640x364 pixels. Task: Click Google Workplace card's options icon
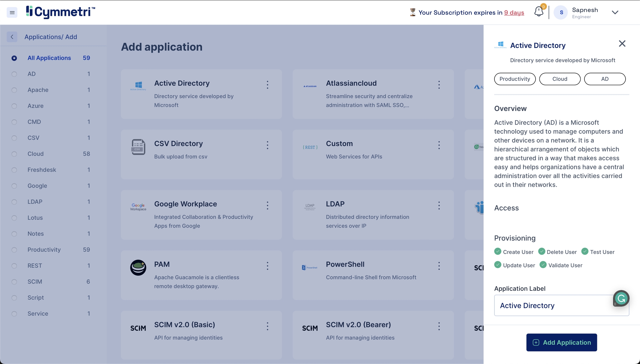[267, 205]
